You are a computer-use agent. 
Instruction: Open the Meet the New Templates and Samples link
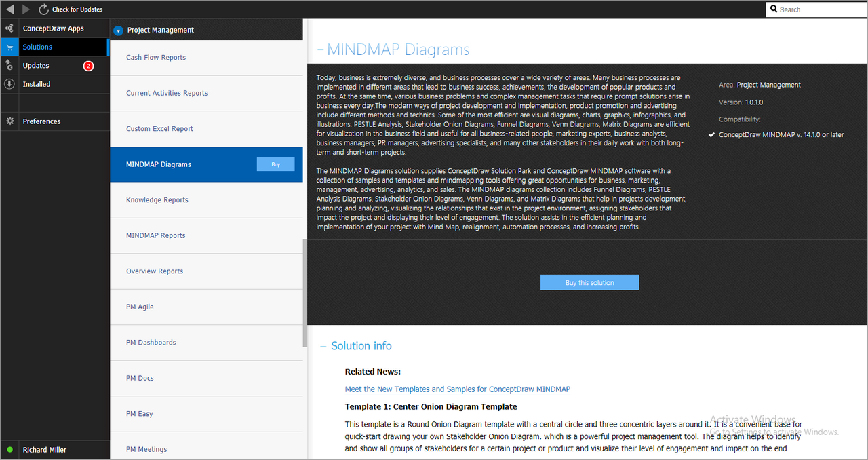pyautogui.click(x=458, y=389)
